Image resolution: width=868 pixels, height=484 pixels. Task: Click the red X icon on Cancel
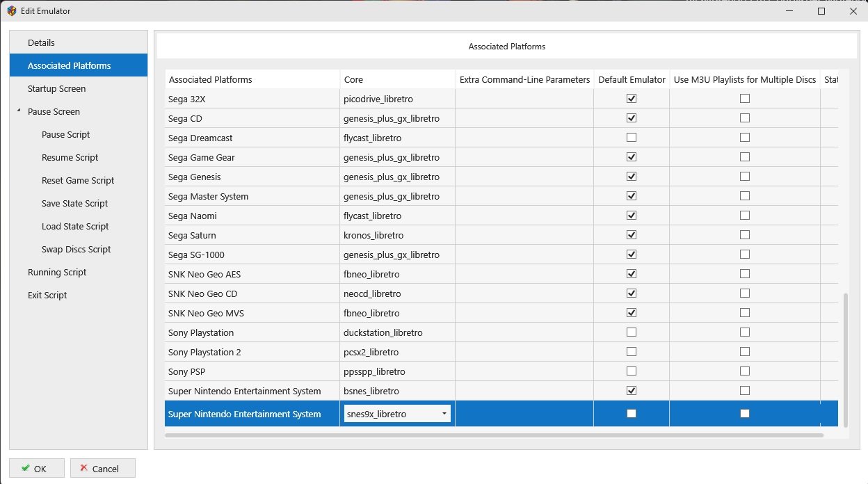pyautogui.click(x=84, y=469)
